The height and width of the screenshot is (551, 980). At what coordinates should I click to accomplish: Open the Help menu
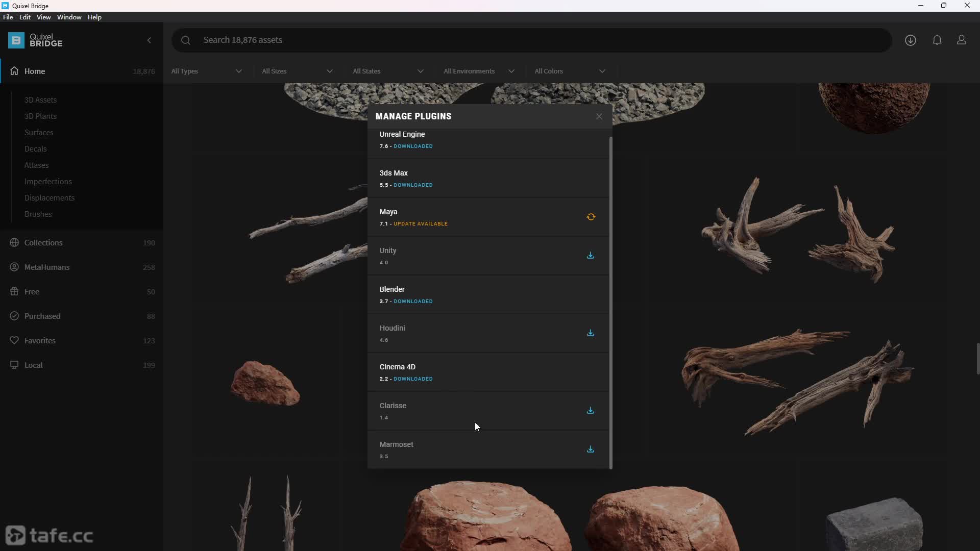click(95, 17)
